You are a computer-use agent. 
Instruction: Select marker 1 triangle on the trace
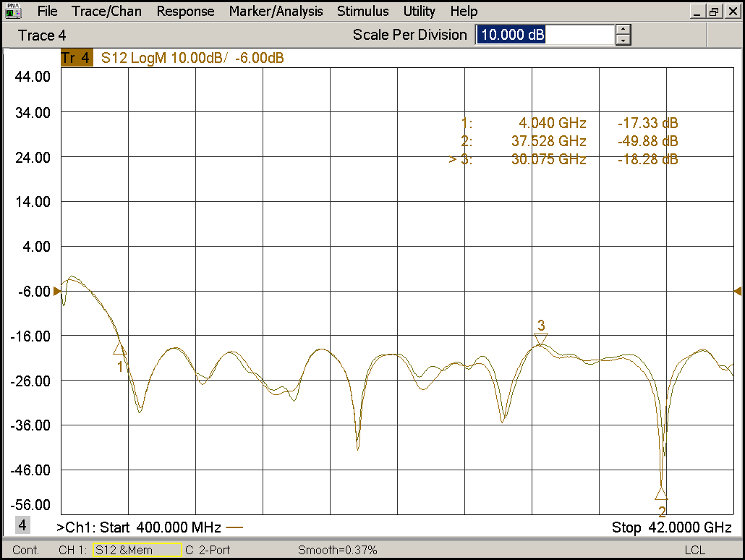pyautogui.click(x=120, y=348)
